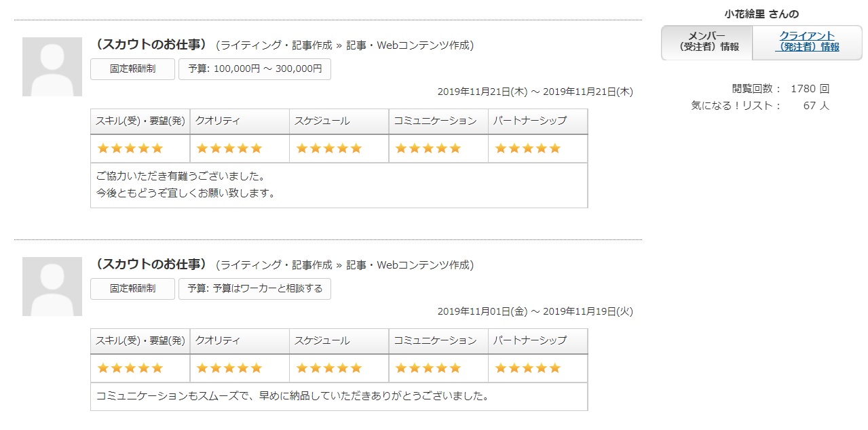The image size is (868, 430).
Task: Click the 気になる!リスト count of 67 人
Action: click(x=816, y=106)
